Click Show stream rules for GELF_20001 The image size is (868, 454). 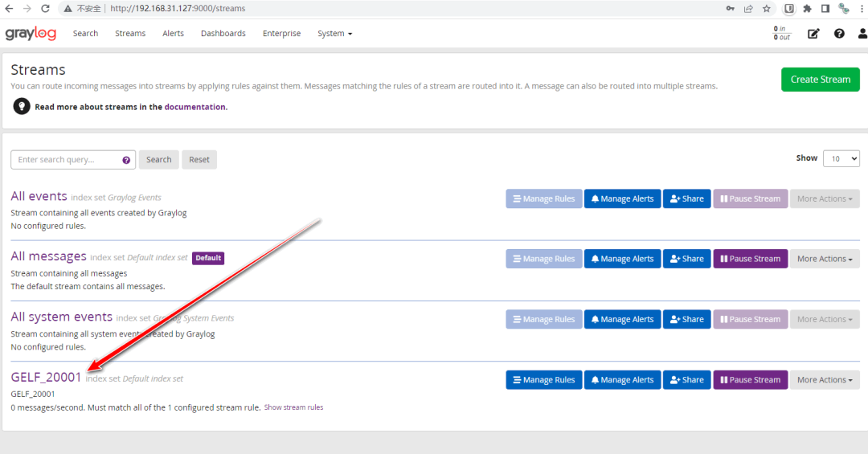click(293, 407)
